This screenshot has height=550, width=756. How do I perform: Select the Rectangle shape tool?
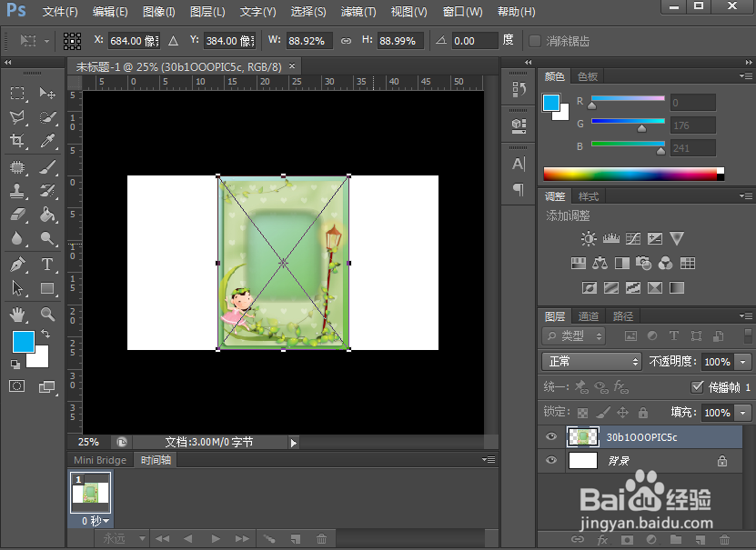pos(47,288)
